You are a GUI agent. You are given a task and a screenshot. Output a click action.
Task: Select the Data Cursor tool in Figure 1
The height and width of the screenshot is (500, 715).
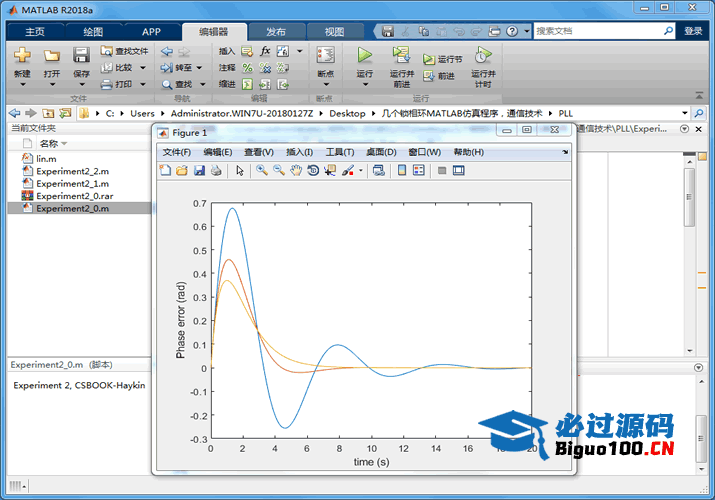(330, 170)
